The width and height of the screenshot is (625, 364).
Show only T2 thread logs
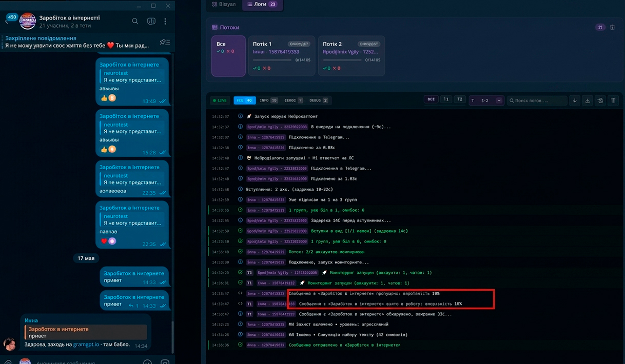pos(459,100)
